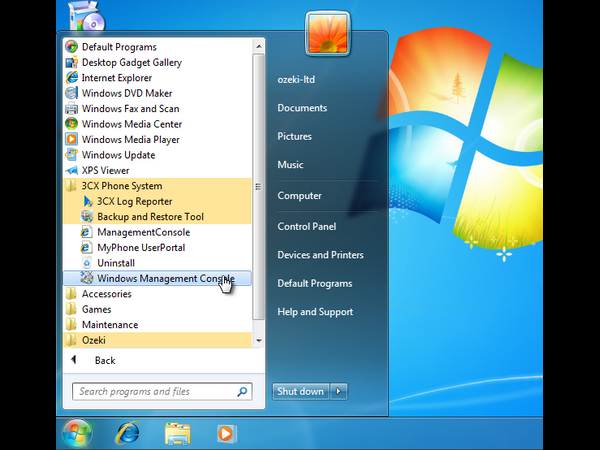Click the Internet Explorer taskbar icon
Image resolution: width=600 pixels, height=450 pixels.
128,433
